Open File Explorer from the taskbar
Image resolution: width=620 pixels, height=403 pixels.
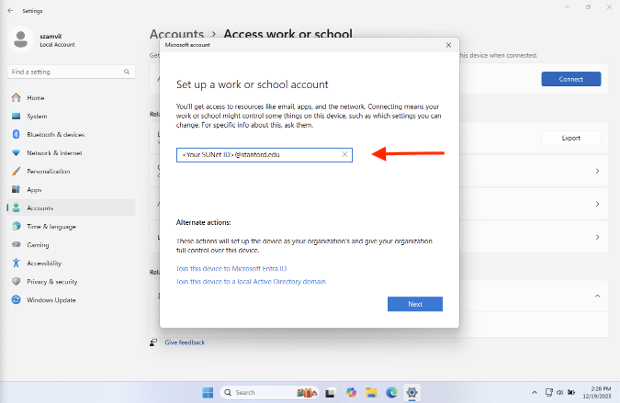point(371,392)
